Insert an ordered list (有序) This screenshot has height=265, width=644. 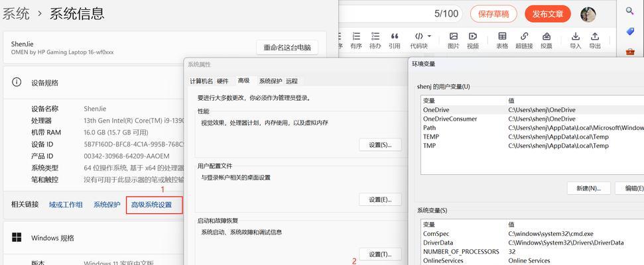point(355,40)
